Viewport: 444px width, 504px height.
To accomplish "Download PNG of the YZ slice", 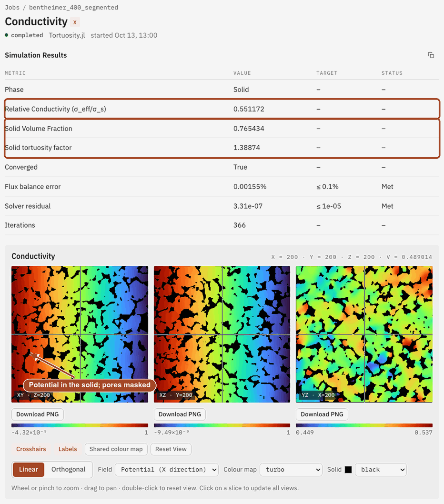I will (322, 414).
